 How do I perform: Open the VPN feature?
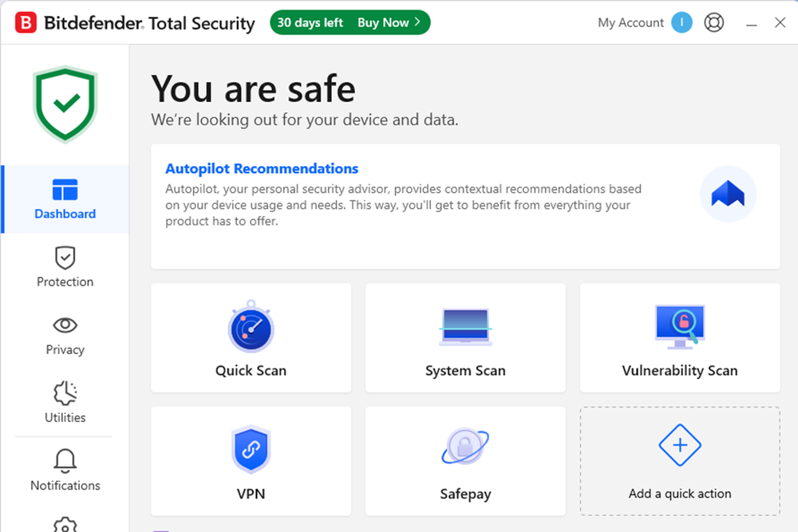pos(251,461)
